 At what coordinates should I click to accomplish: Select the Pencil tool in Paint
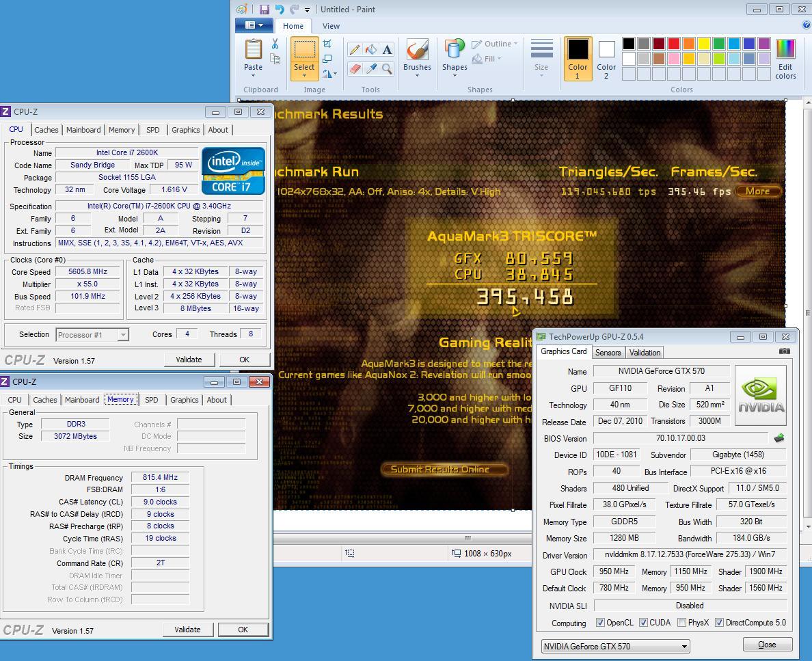click(355, 50)
